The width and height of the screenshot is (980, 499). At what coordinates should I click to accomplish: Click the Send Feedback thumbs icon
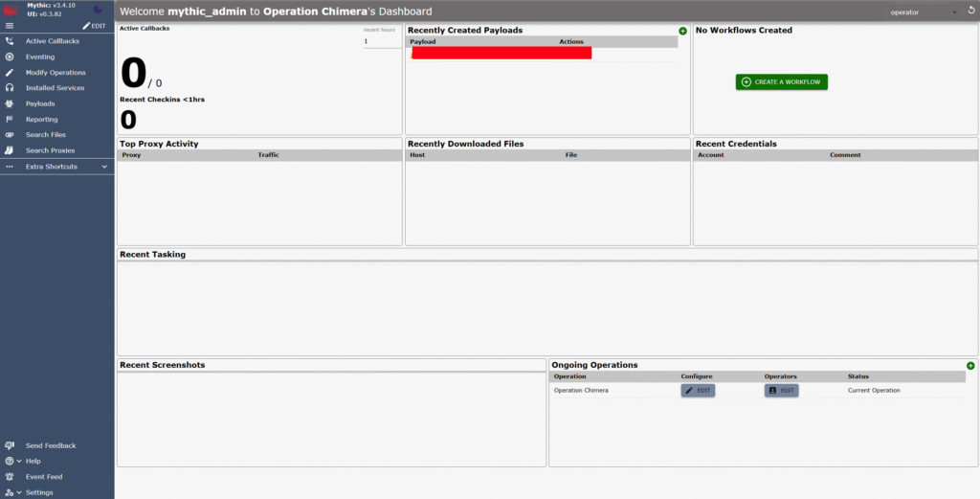(10, 445)
